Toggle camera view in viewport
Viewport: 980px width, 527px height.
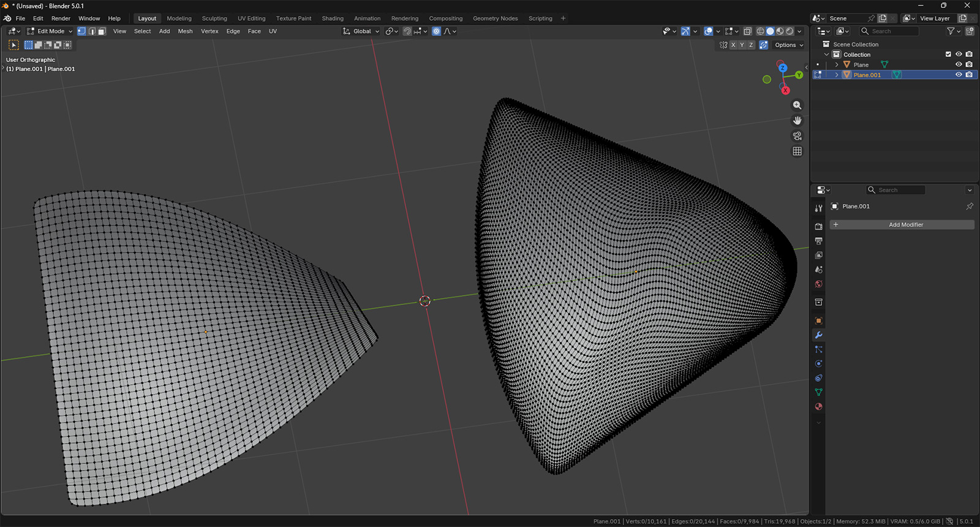(x=797, y=136)
